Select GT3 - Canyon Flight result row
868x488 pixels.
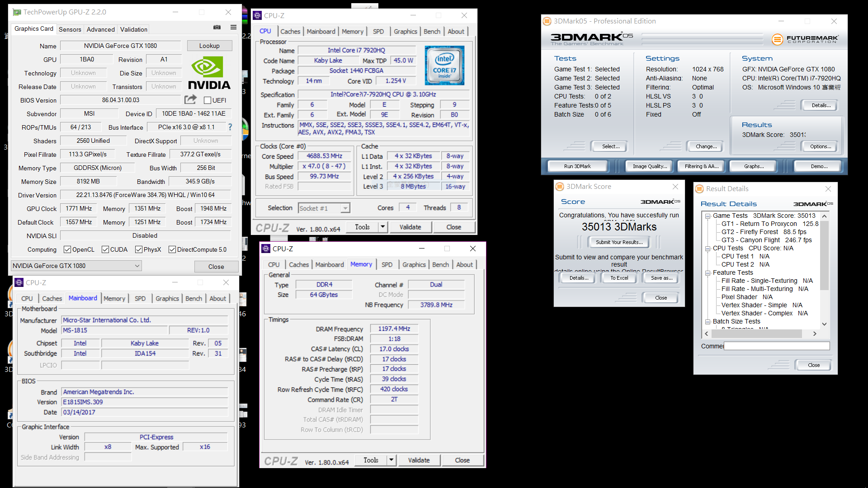click(x=766, y=240)
